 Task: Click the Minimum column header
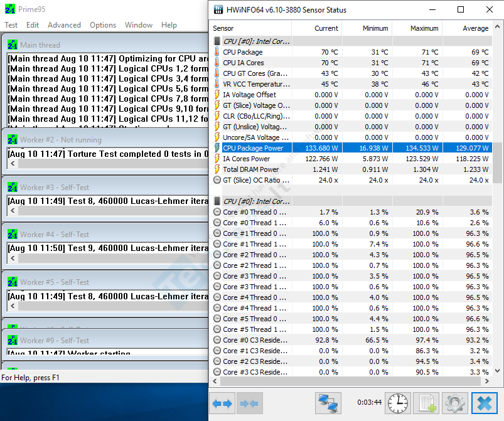click(367, 28)
